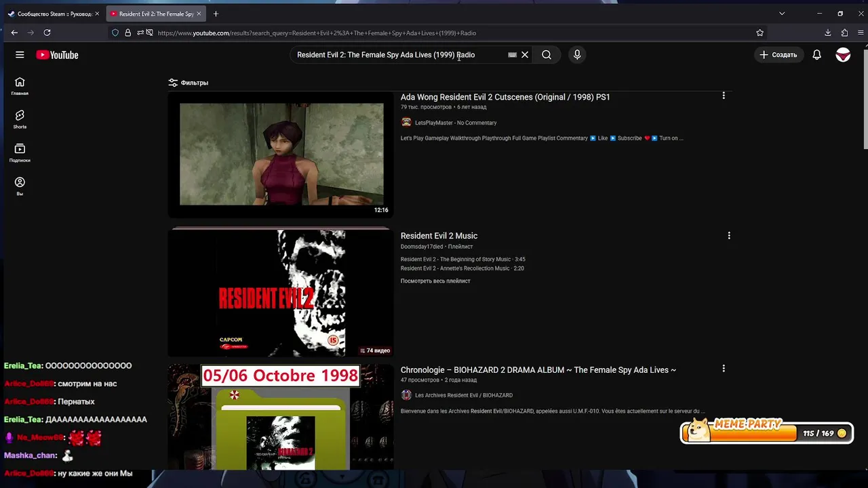Open Chronologie BIOHAZARD 2 DRAMA ALBUM title
This screenshot has width=868, height=488.
(538, 370)
